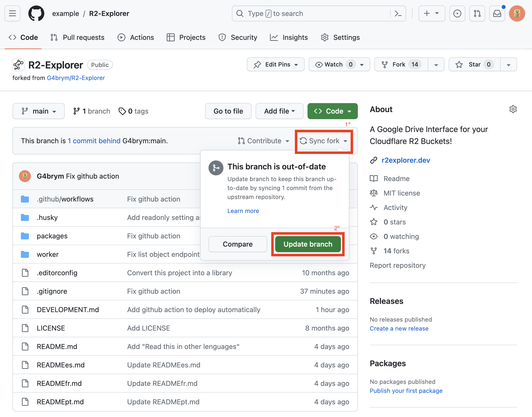Screen dimensions: 532x417
Task: Open the Issues icon in header
Action: (457, 13)
